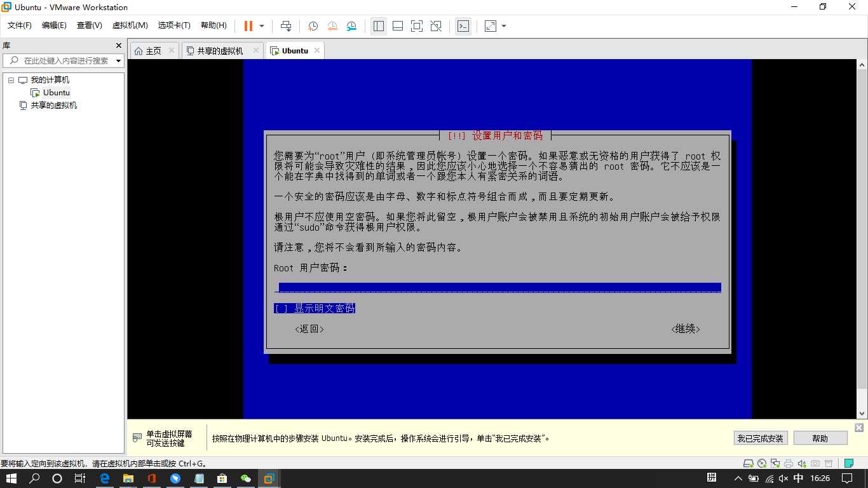Click the 中 input method indicator

[799, 478]
